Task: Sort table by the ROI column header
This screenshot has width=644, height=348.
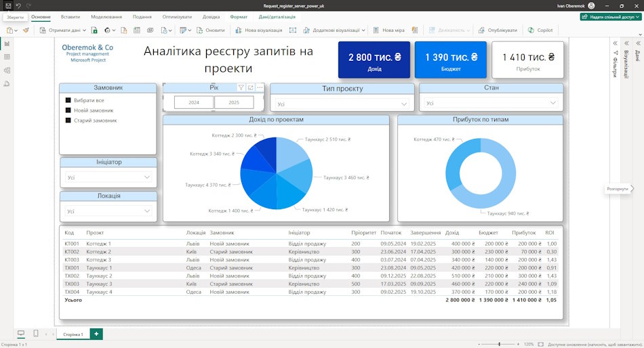Action: (550, 233)
